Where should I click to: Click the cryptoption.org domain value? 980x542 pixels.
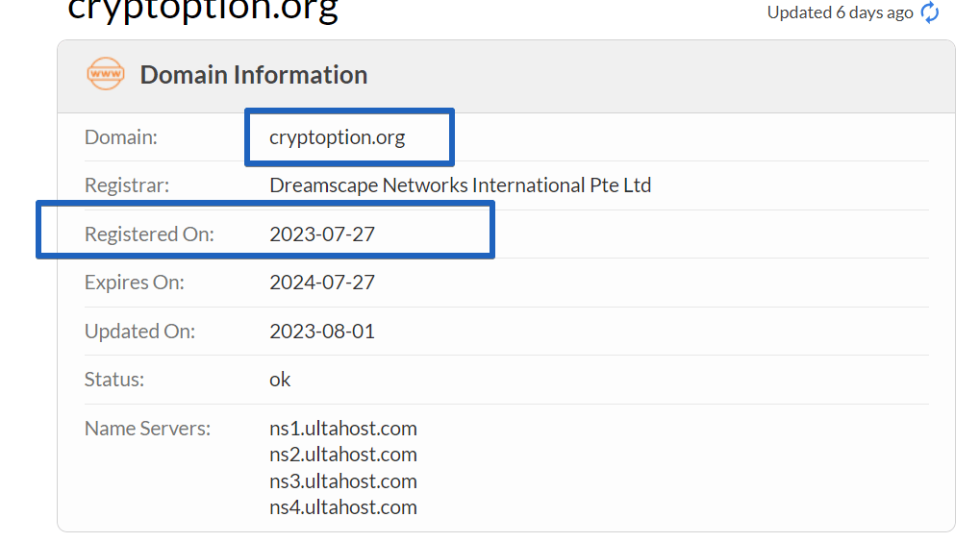coord(337,136)
